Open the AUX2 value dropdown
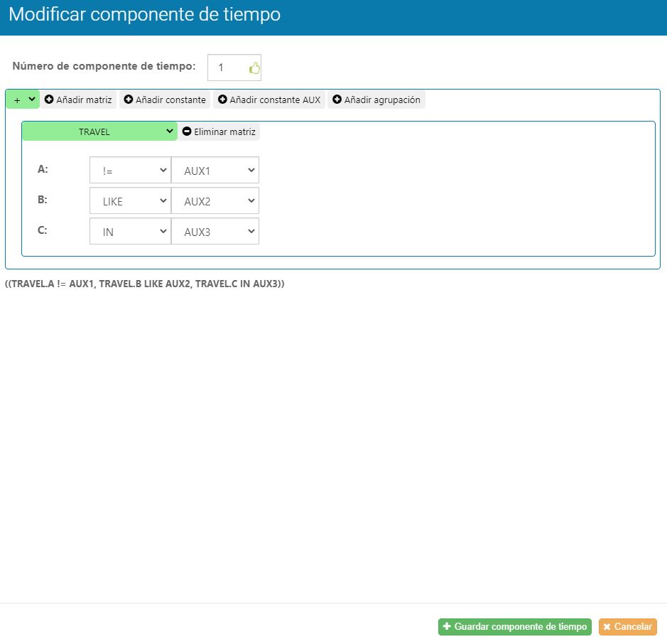This screenshot has width=667, height=644. (215, 201)
